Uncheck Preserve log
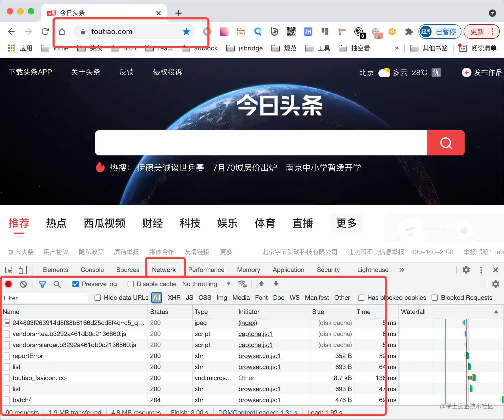This screenshot has height=420, width=504. (x=76, y=284)
